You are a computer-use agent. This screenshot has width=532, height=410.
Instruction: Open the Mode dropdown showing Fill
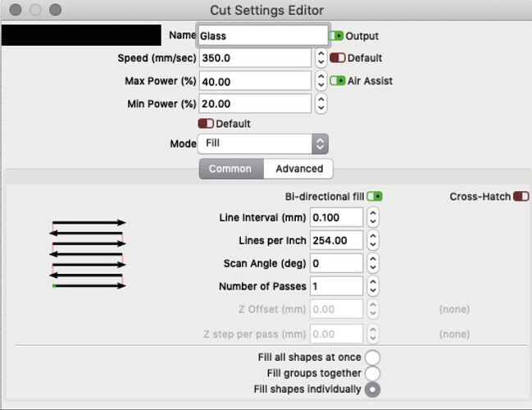tap(262, 143)
